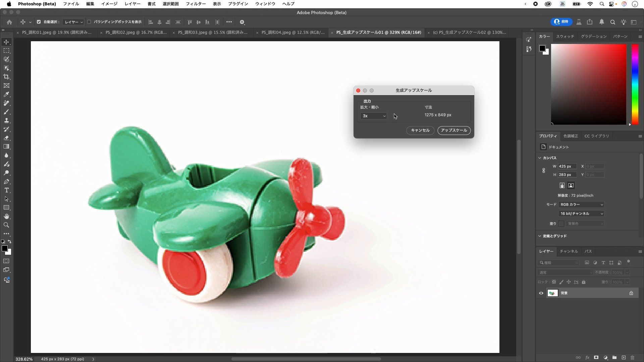The image size is (644, 362).
Task: Collapse the カンバス section
Action: pos(540,158)
